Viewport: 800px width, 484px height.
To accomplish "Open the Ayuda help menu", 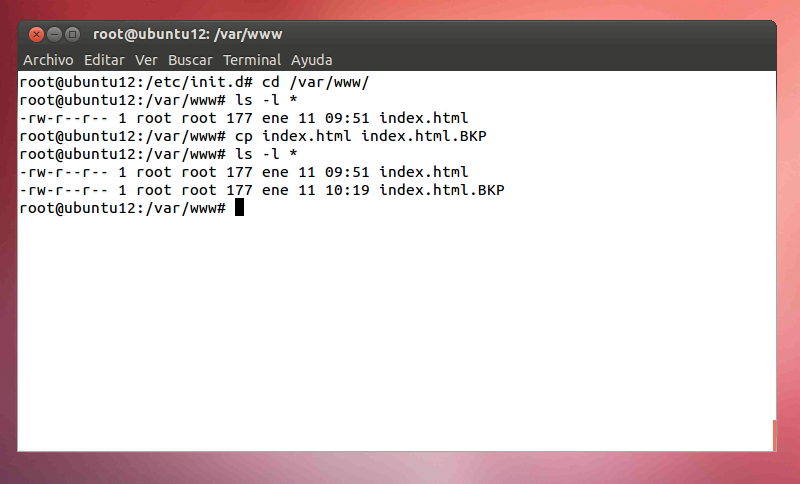I will coord(311,60).
